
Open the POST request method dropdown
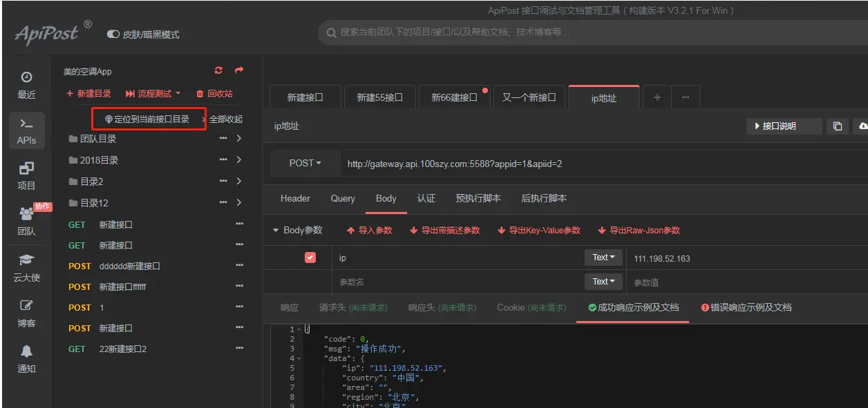click(305, 163)
